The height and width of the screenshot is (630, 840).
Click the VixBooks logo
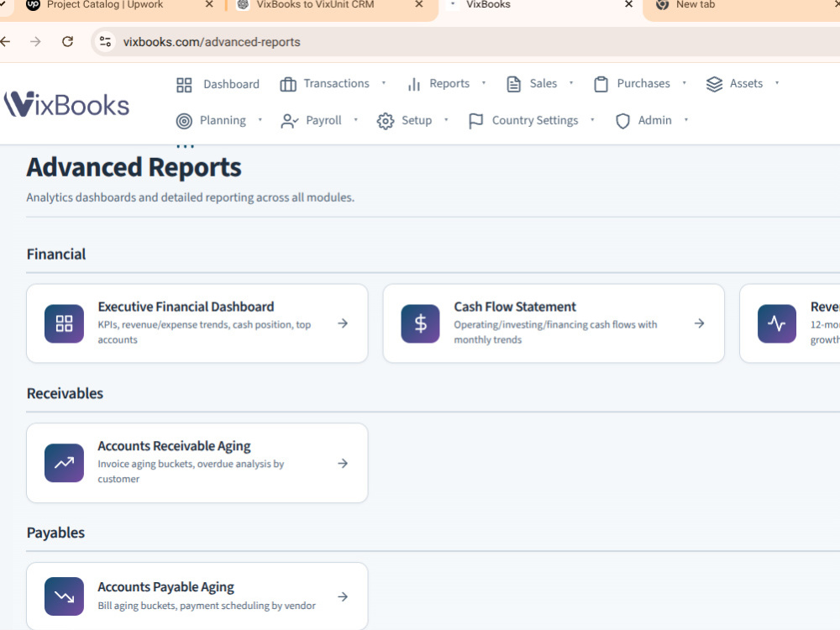pyautogui.click(x=67, y=104)
